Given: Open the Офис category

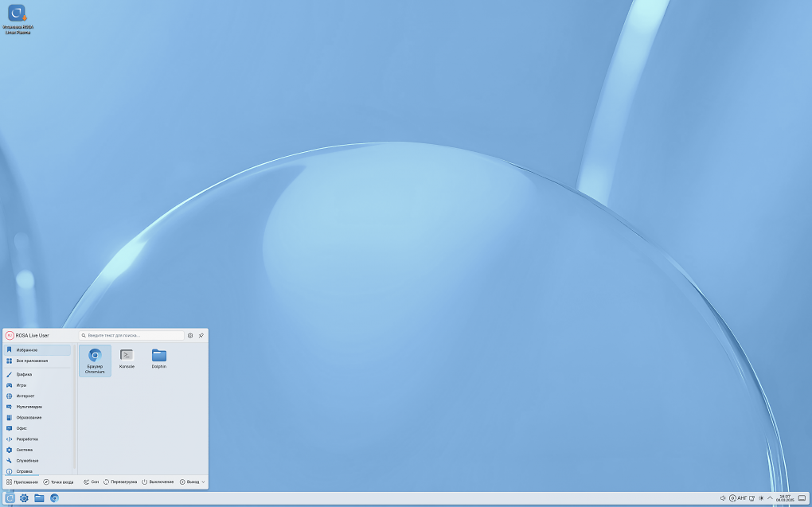Looking at the screenshot, I should point(37,428).
